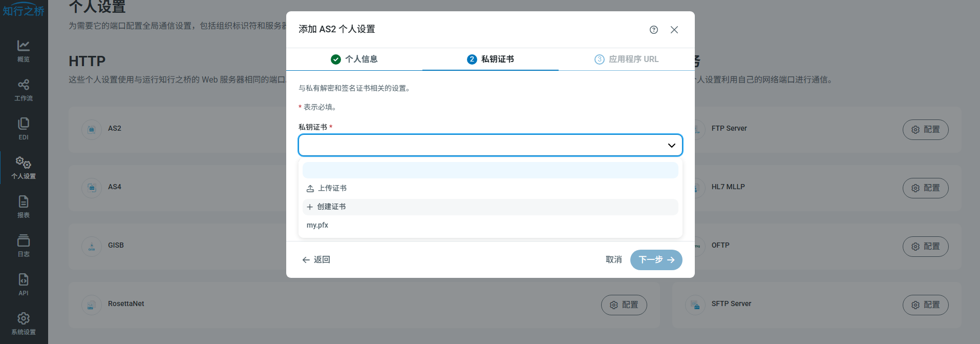Choose 创建证书 in the dropdown list
980x344 pixels.
pos(331,207)
